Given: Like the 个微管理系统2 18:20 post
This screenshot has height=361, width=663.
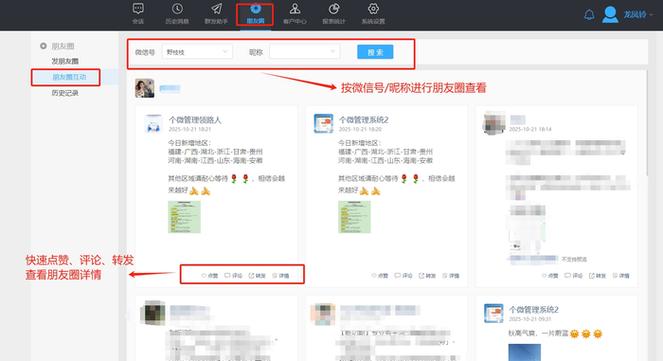Looking at the screenshot, I should click(x=380, y=276).
